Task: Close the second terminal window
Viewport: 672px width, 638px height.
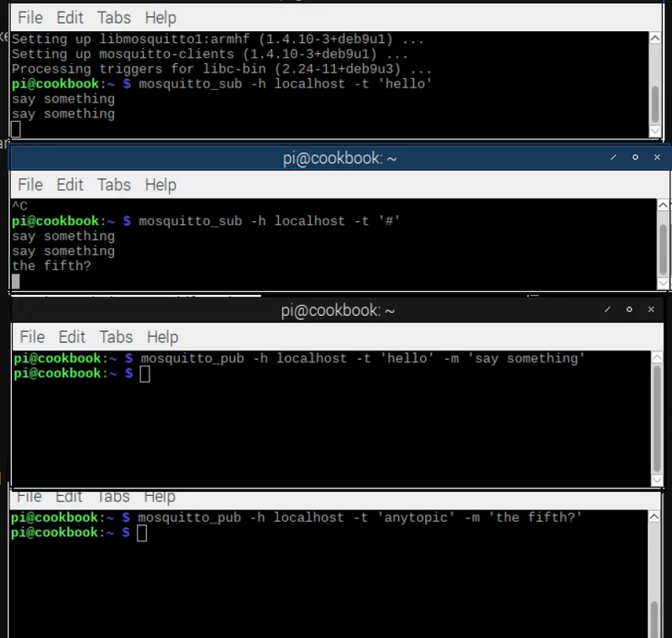Action: click(x=658, y=157)
